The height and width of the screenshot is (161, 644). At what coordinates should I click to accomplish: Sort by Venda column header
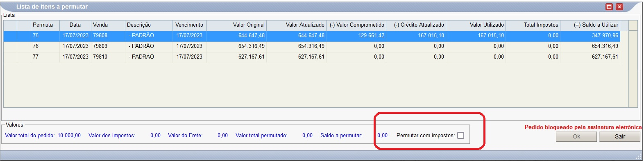pos(108,25)
